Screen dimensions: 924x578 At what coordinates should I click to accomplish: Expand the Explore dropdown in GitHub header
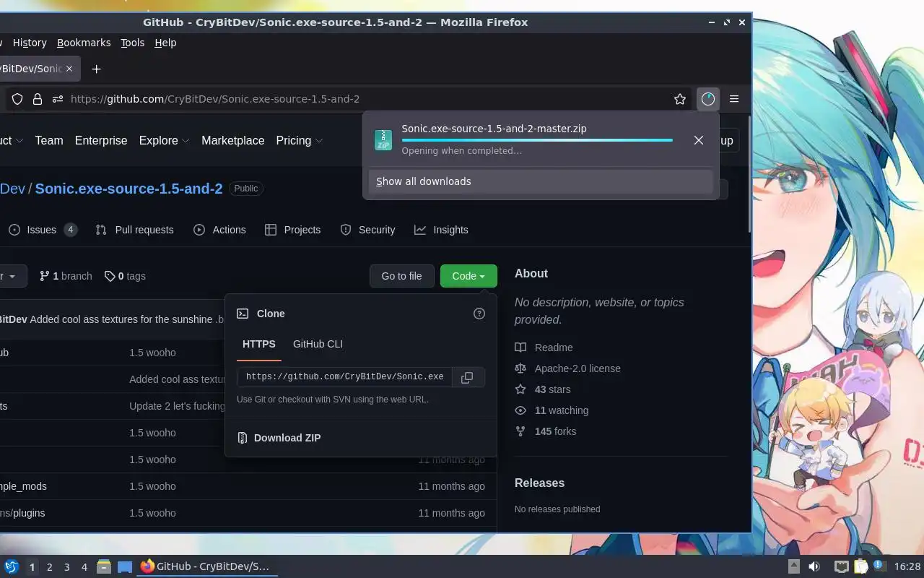(x=165, y=140)
